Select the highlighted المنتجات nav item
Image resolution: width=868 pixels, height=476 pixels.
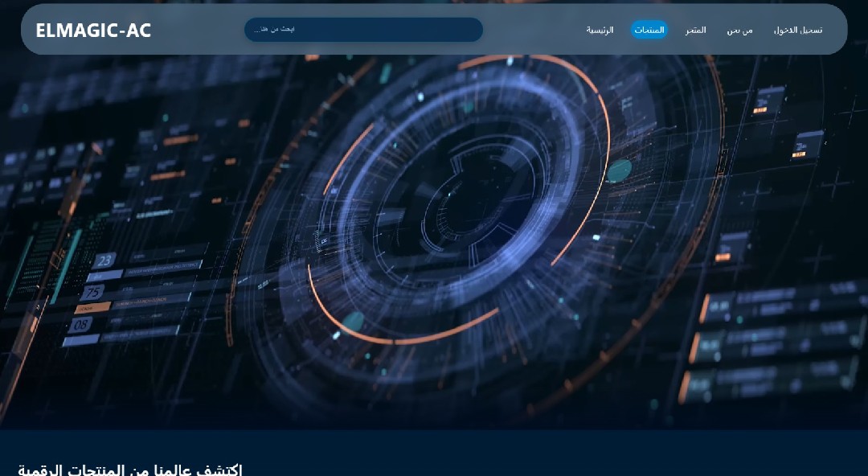(x=649, y=30)
